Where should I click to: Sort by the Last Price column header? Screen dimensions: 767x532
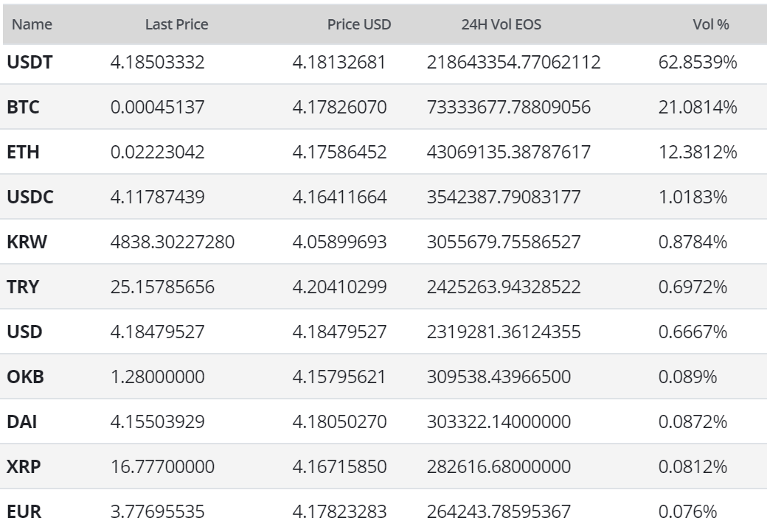pos(176,24)
